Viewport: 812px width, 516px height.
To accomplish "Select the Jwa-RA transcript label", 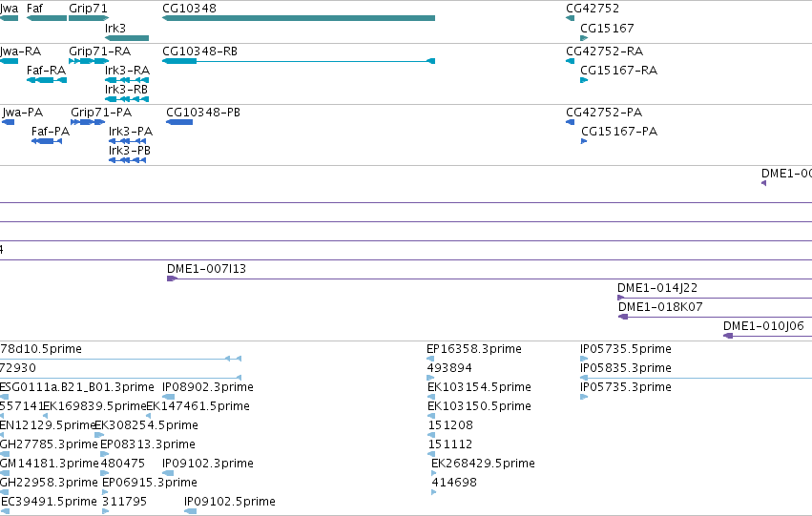I will pyautogui.click(x=20, y=52).
